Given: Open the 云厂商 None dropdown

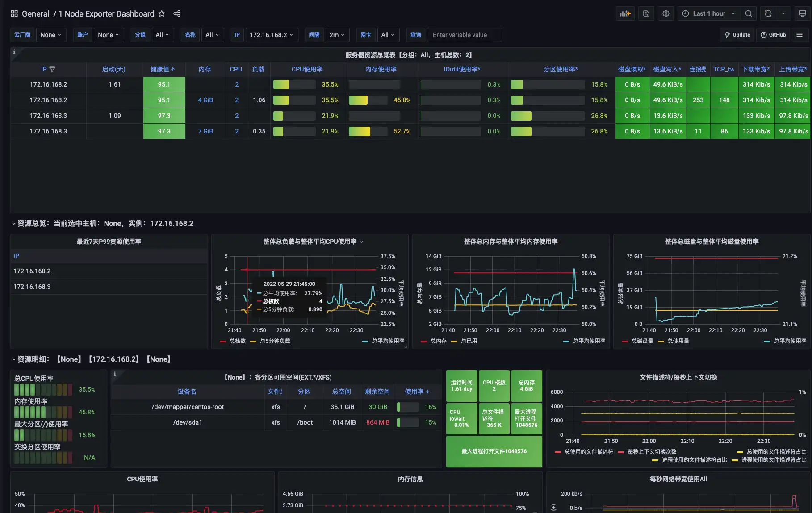Looking at the screenshot, I should 50,35.
